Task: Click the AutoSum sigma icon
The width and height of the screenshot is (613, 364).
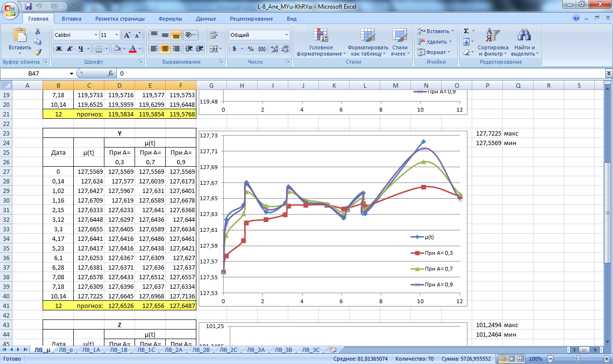Action: tap(466, 31)
